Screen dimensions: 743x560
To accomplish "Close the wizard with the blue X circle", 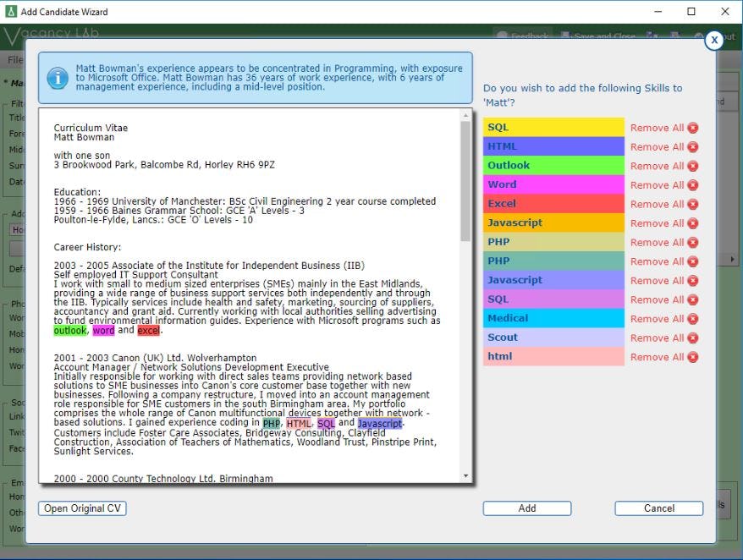I will point(714,40).
